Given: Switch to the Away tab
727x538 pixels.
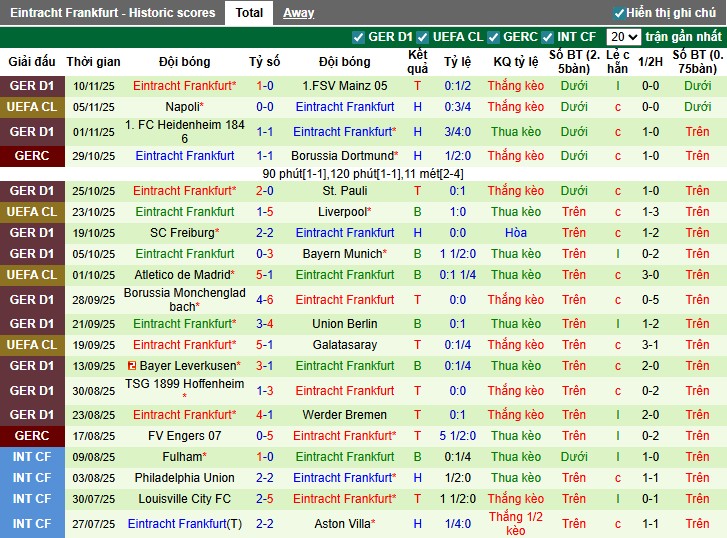Looking at the screenshot, I should click(x=298, y=13).
